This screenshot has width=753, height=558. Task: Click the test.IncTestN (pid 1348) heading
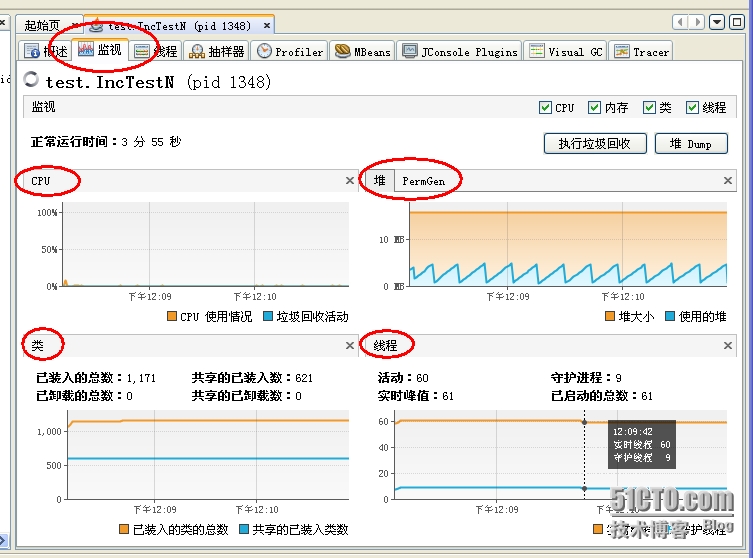[x=158, y=82]
